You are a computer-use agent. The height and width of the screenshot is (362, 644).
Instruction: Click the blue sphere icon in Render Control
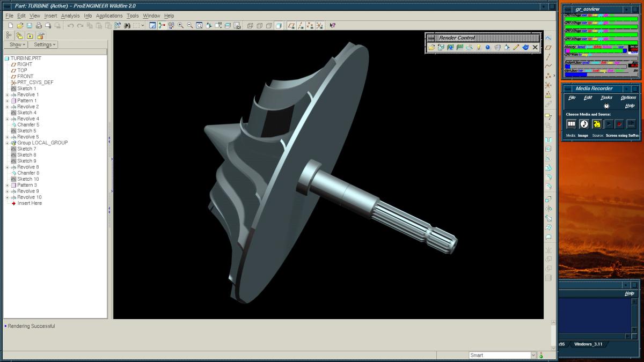(x=488, y=47)
